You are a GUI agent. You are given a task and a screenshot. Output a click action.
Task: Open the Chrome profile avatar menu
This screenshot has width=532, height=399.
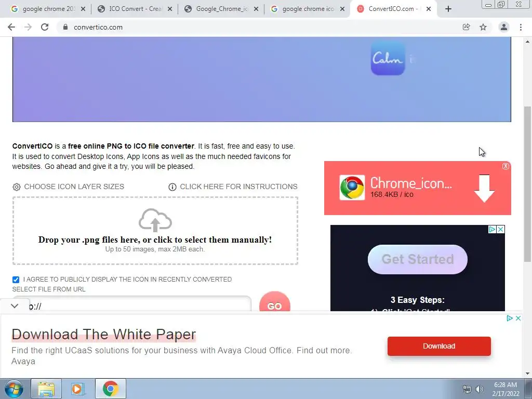[x=504, y=27]
